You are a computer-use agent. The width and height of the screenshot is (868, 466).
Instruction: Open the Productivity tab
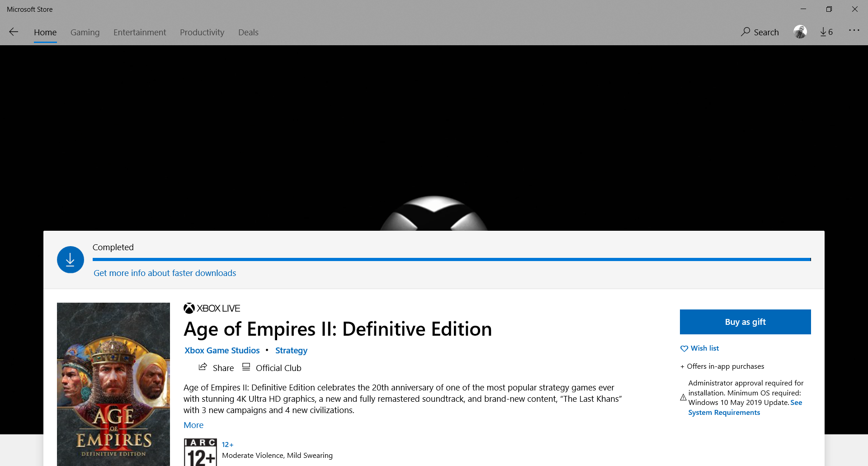[x=202, y=32]
